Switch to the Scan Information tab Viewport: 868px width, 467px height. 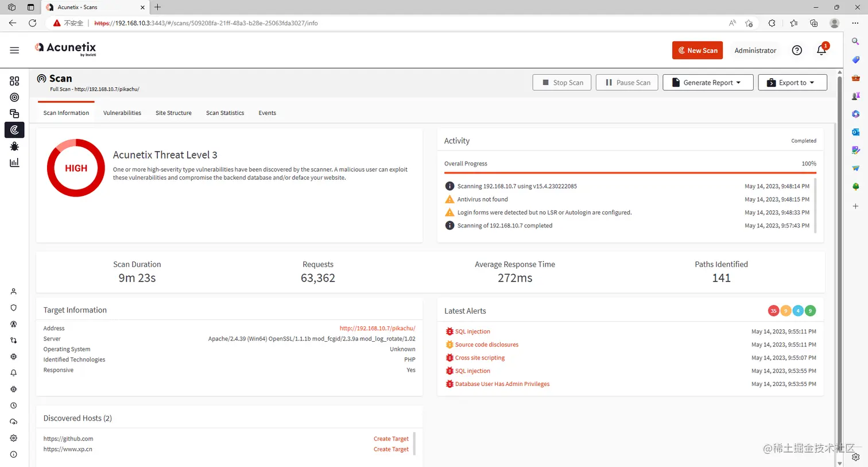[66, 113]
